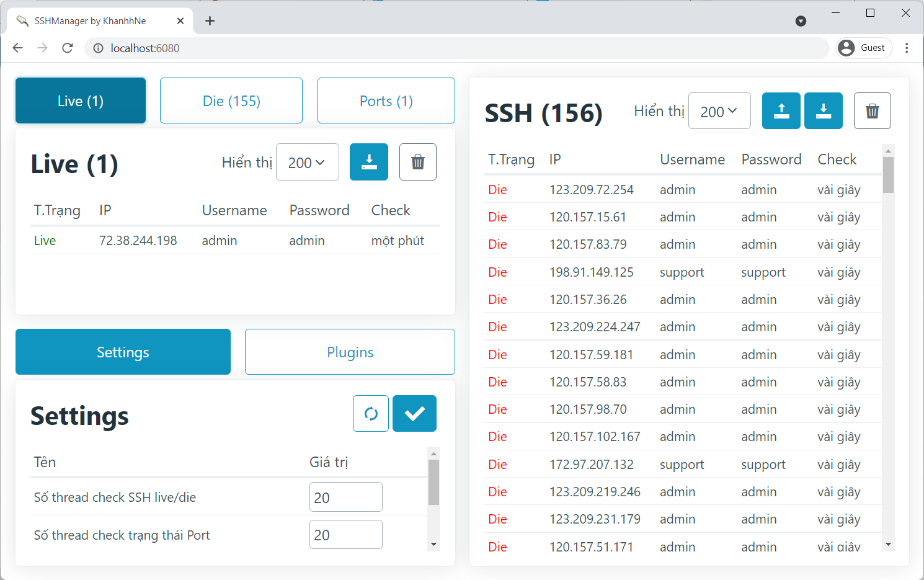The width and height of the screenshot is (924, 580).
Task: Download the Live list using download icon
Action: click(x=368, y=162)
